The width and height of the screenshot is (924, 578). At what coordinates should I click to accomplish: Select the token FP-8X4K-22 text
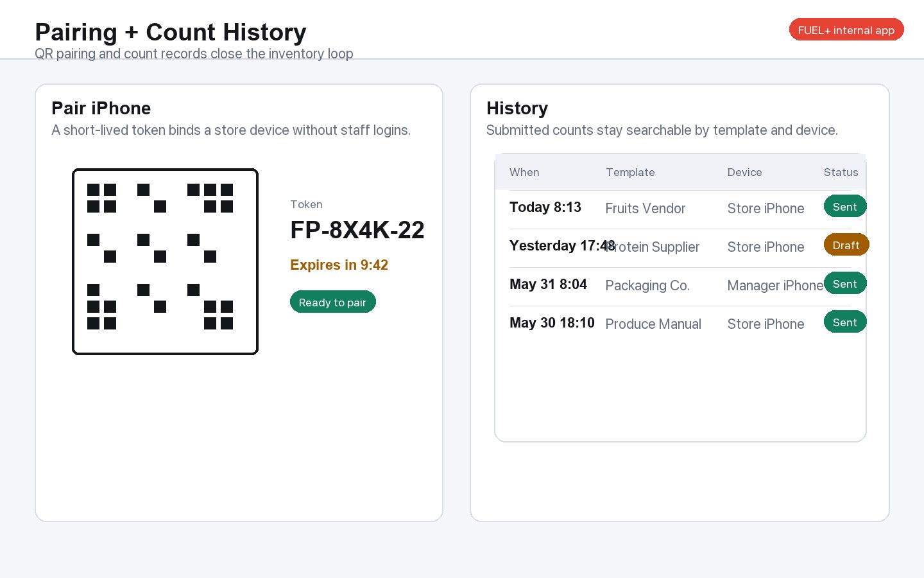coord(357,230)
